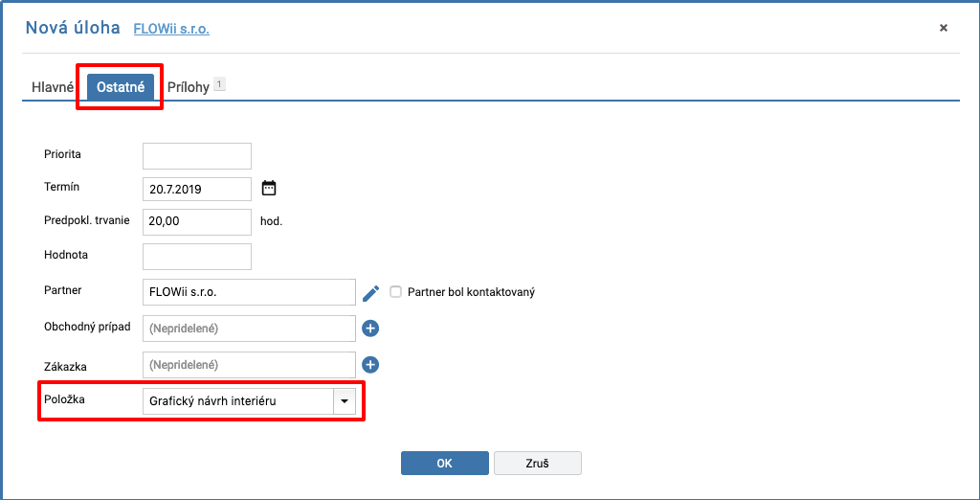
Task: Open the calendar picker next to Termín
Action: [x=269, y=189]
